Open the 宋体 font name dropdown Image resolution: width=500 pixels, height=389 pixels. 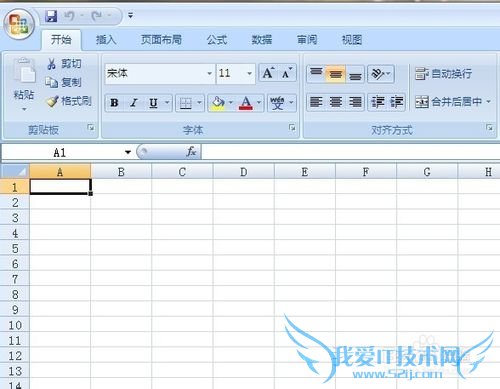click(x=209, y=73)
